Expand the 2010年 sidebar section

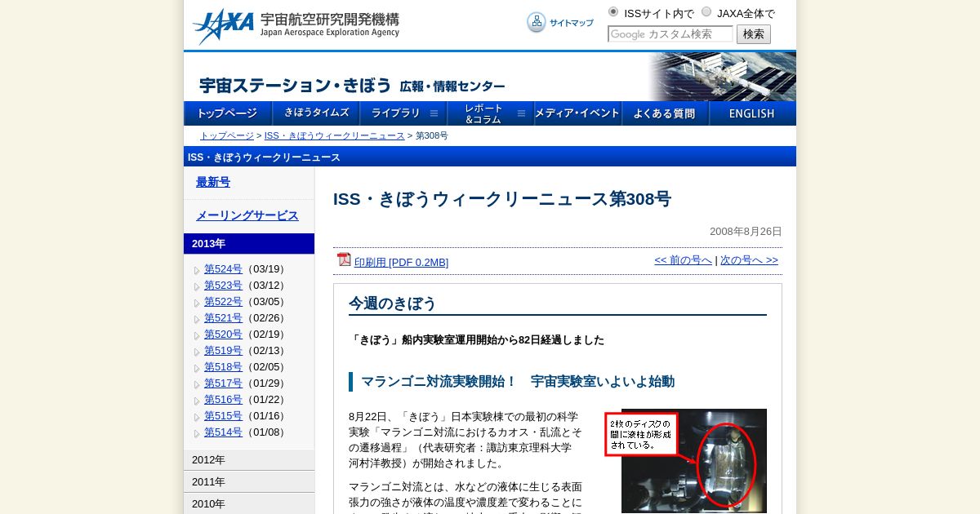point(249,503)
